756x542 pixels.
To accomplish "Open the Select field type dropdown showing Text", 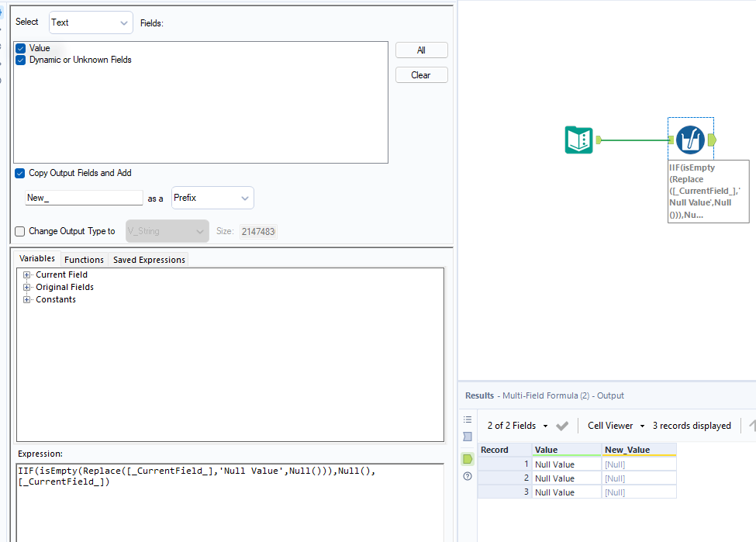I will coord(90,22).
